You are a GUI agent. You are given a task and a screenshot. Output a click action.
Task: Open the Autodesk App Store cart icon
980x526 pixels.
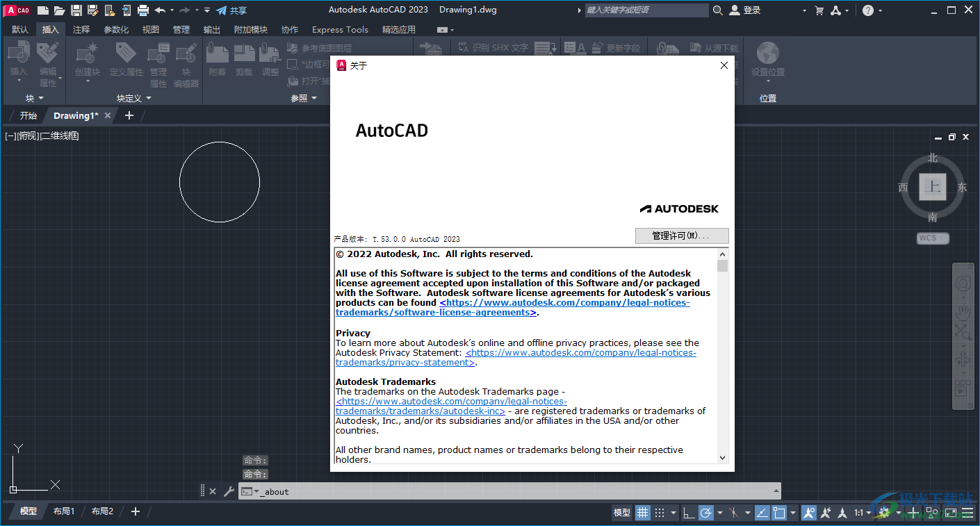point(819,10)
